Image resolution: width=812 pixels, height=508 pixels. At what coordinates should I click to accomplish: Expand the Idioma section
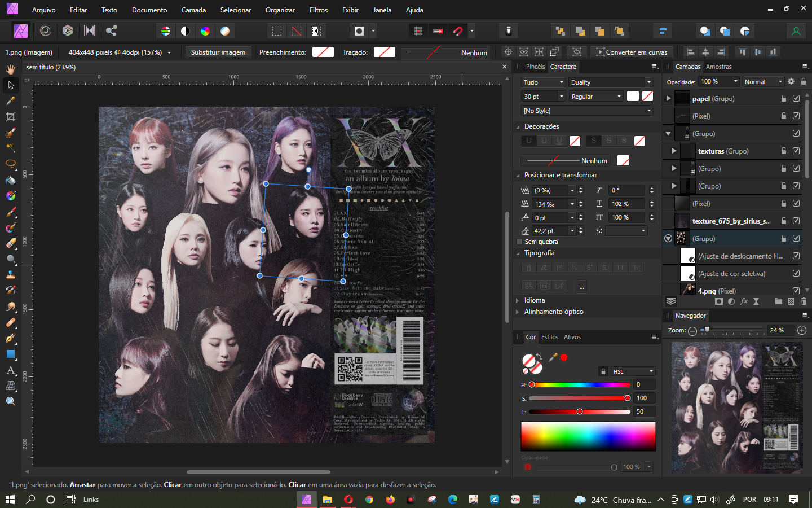pos(518,300)
